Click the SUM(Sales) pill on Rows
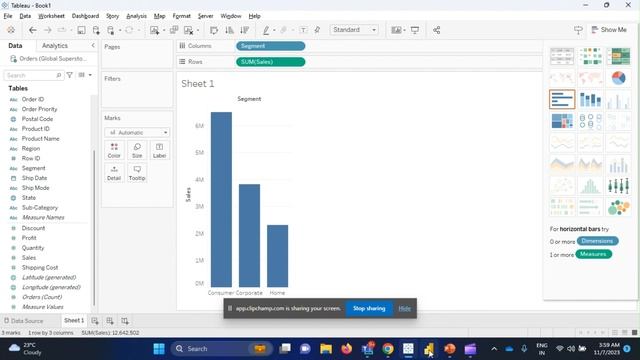The width and height of the screenshot is (640, 360). pos(270,62)
